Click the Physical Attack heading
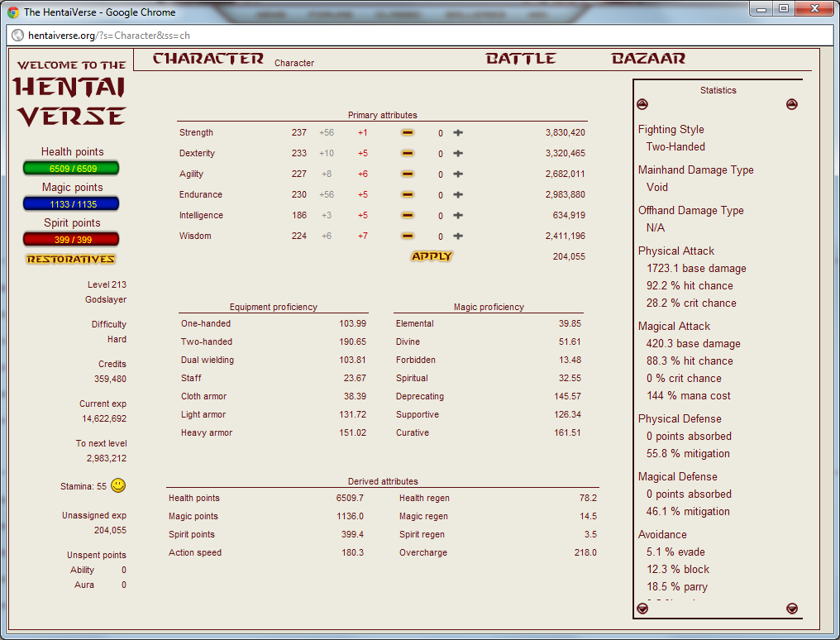Image resolution: width=840 pixels, height=640 pixels. 676,251
